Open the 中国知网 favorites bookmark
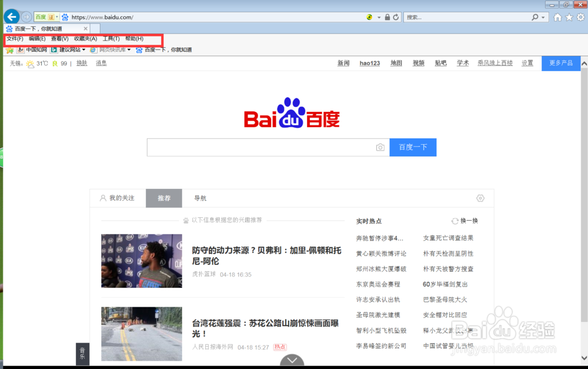 click(32, 50)
